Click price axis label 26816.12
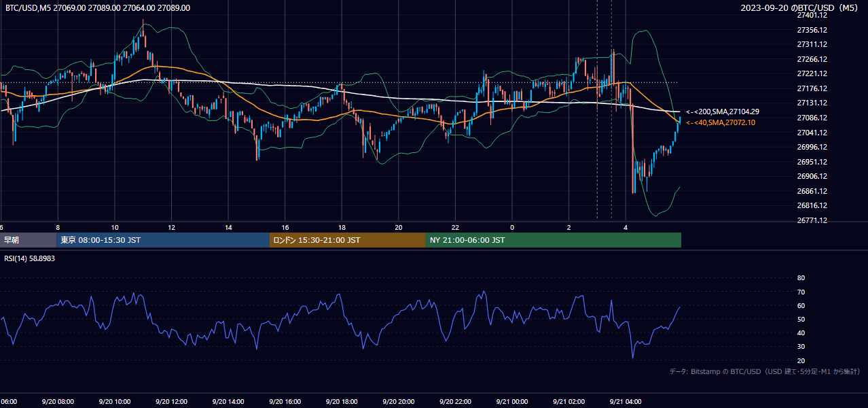Viewport: 868px width, 408px height. [x=812, y=205]
